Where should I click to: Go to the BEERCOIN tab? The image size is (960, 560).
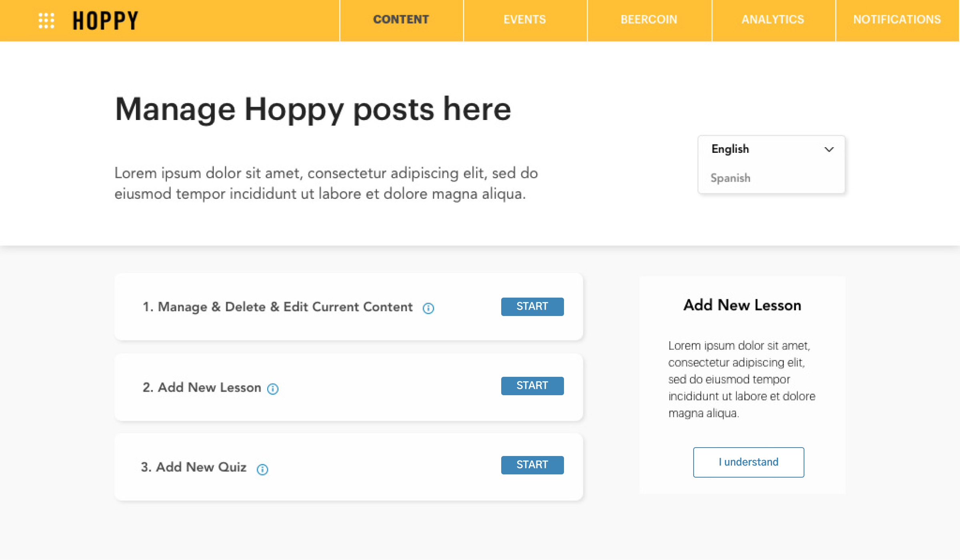click(649, 20)
